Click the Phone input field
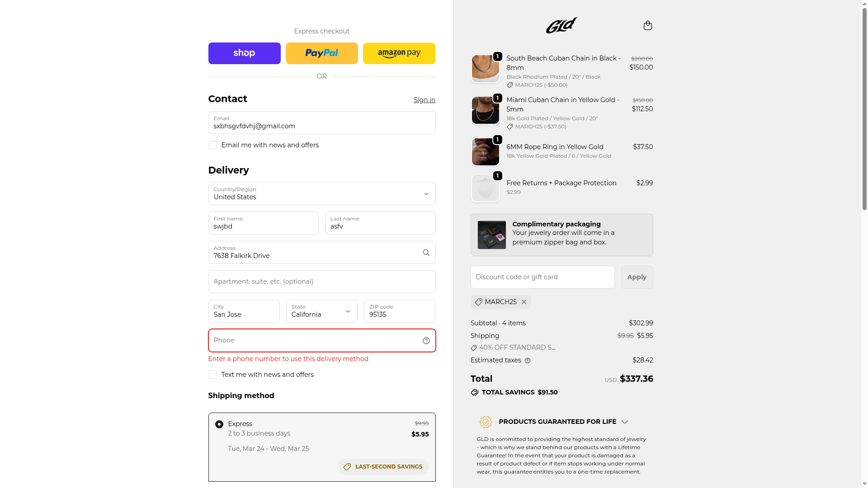The image size is (868, 488). (314, 341)
